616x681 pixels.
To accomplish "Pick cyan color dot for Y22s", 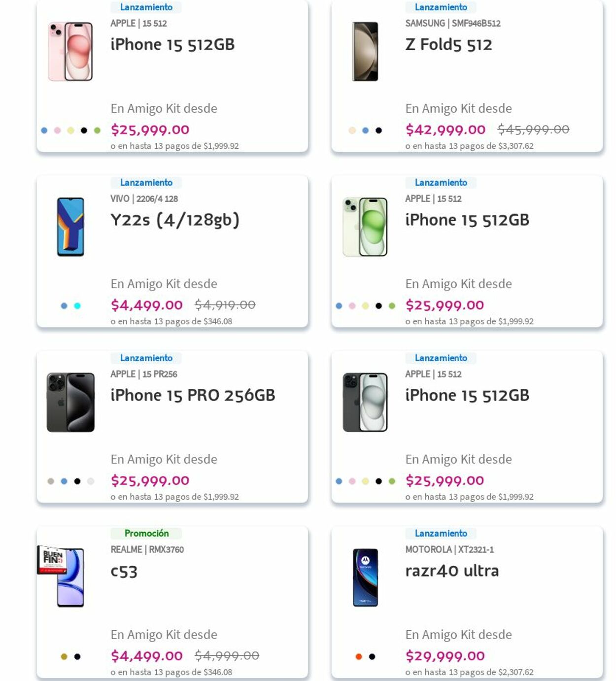I will click(77, 306).
